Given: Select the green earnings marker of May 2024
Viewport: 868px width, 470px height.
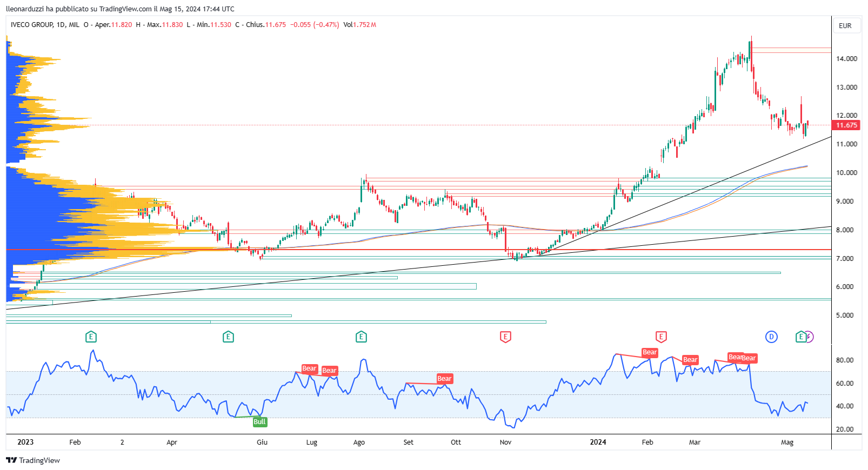Looking at the screenshot, I should (800, 337).
